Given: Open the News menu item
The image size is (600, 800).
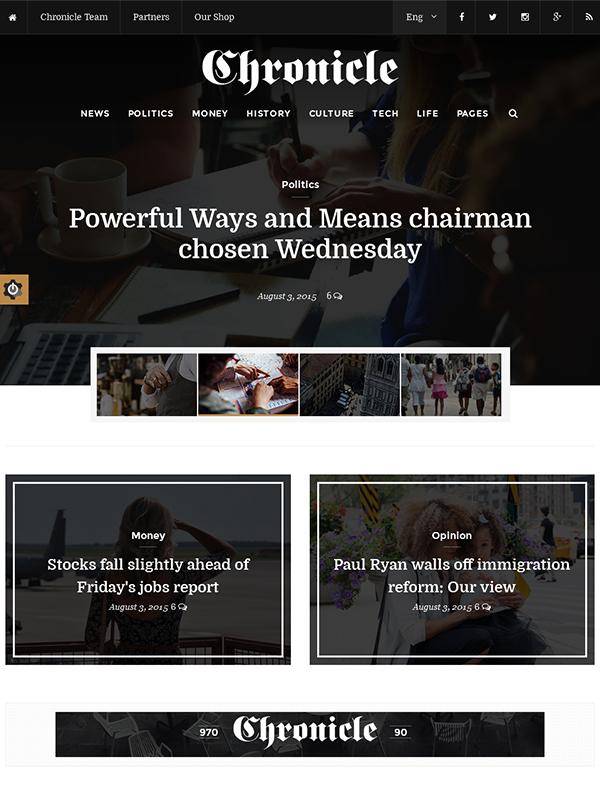Looking at the screenshot, I should click(x=95, y=113).
